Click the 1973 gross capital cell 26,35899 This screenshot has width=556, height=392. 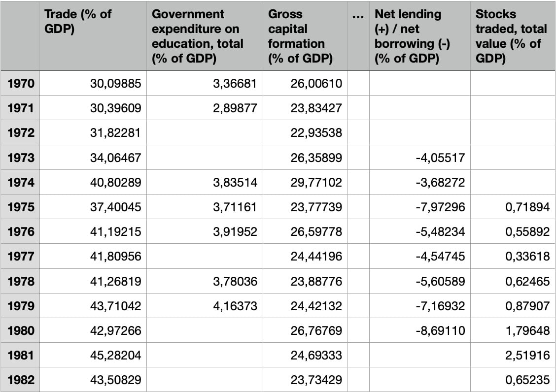click(305, 157)
